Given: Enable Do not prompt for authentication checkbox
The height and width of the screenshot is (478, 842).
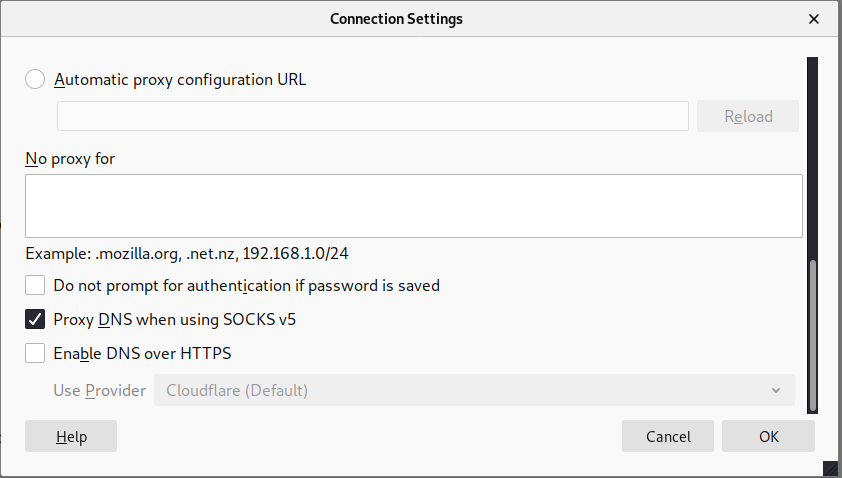Looking at the screenshot, I should pyautogui.click(x=35, y=286).
